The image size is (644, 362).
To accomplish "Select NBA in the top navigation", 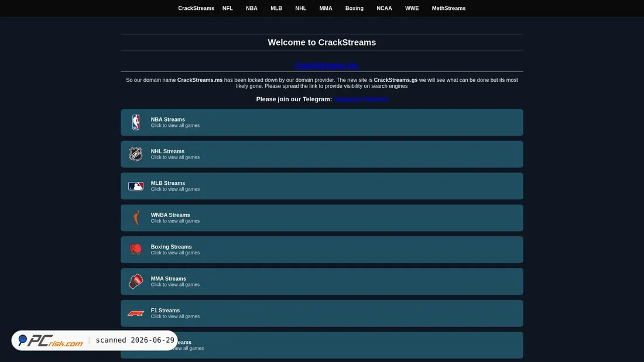I will (x=252, y=8).
